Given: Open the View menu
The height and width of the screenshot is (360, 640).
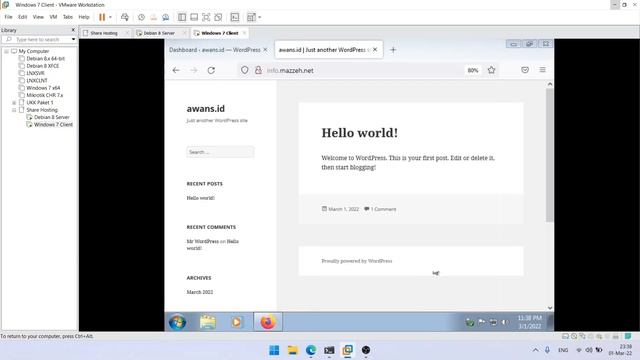Looking at the screenshot, I should click(x=38, y=17).
